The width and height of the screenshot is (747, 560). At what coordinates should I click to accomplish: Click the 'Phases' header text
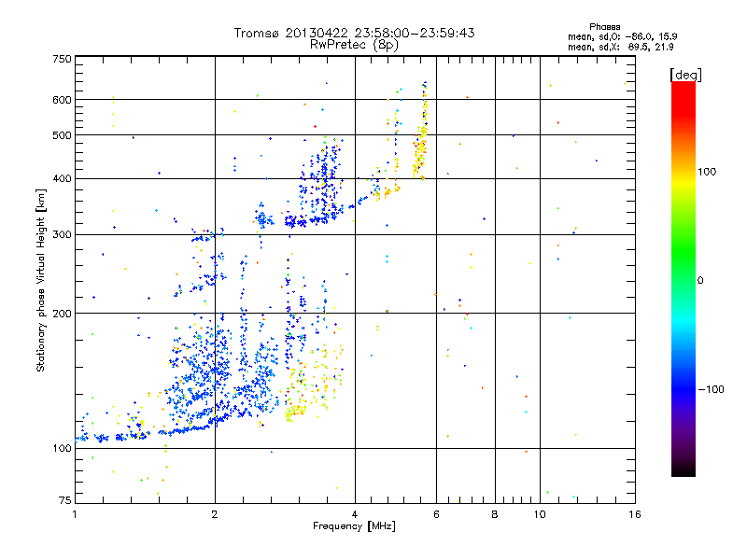[x=604, y=27]
